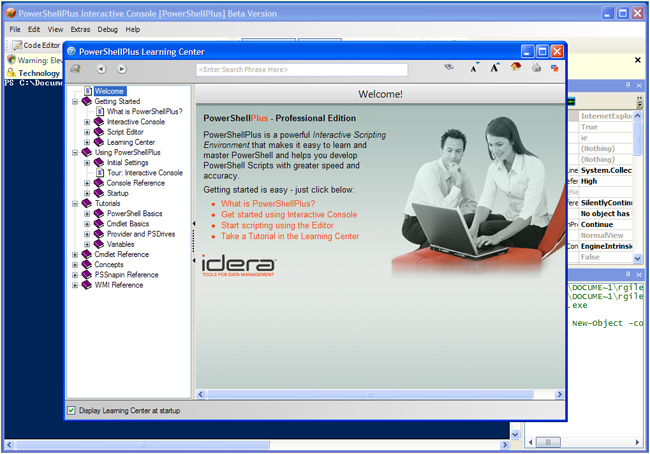Expand the PowerShell Basics node
The height and width of the screenshot is (454, 650).
click(x=87, y=214)
